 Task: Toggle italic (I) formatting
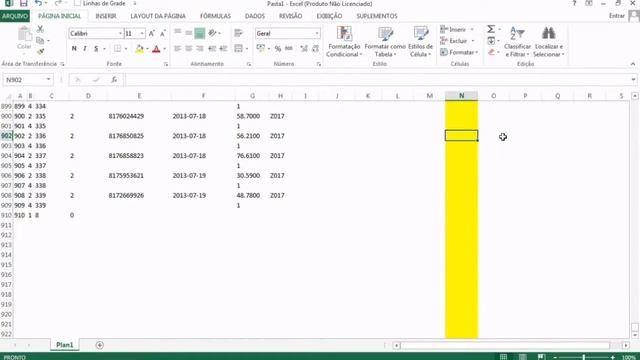pos(85,49)
